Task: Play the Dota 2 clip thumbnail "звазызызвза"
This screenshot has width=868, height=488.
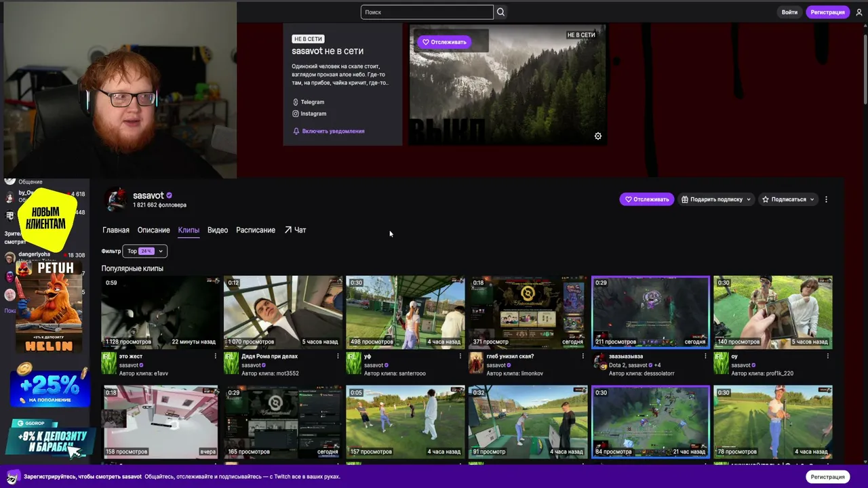Action: click(x=650, y=312)
